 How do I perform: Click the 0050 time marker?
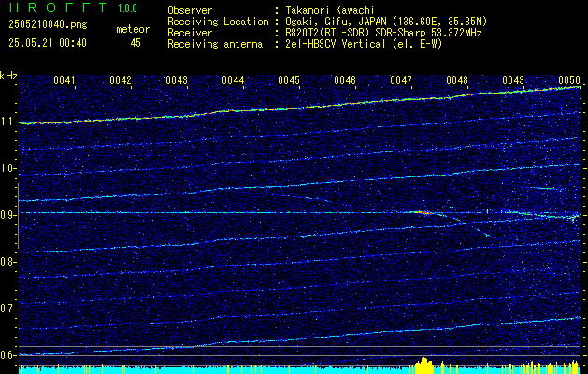pos(569,80)
